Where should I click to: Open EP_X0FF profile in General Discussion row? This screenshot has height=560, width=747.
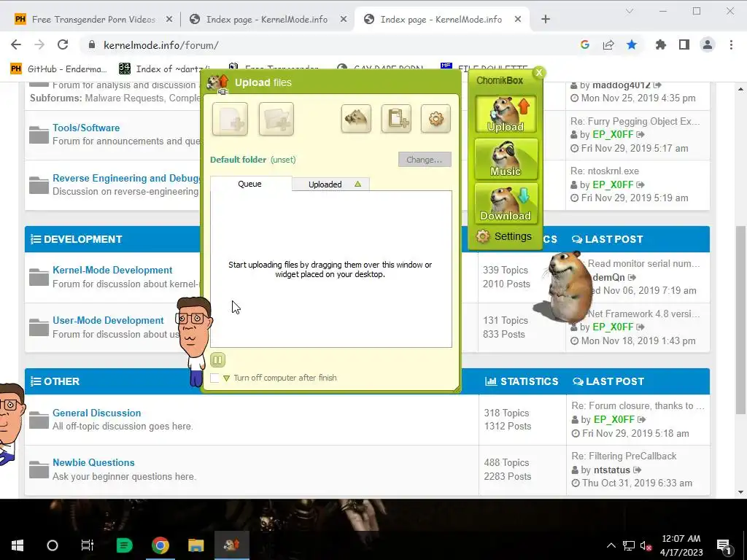click(x=614, y=419)
